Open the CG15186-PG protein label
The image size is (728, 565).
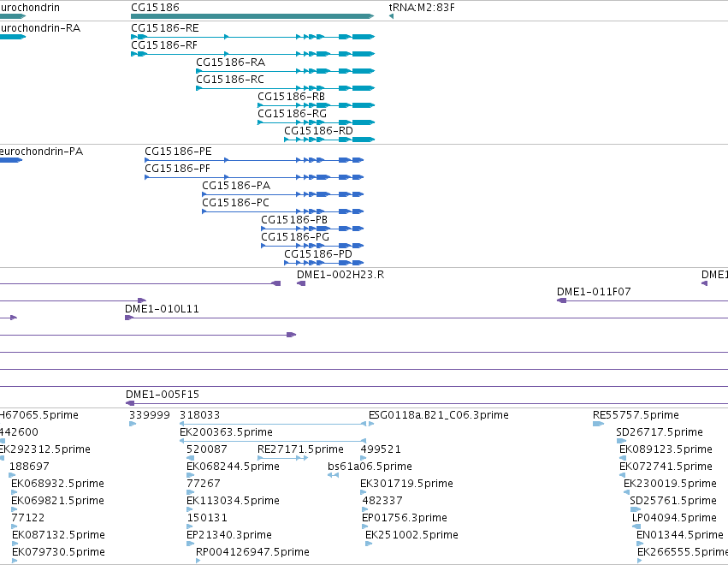click(x=295, y=237)
